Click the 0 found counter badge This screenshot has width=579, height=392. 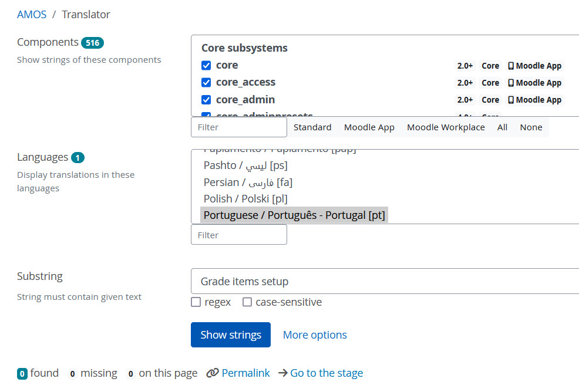[x=22, y=374]
